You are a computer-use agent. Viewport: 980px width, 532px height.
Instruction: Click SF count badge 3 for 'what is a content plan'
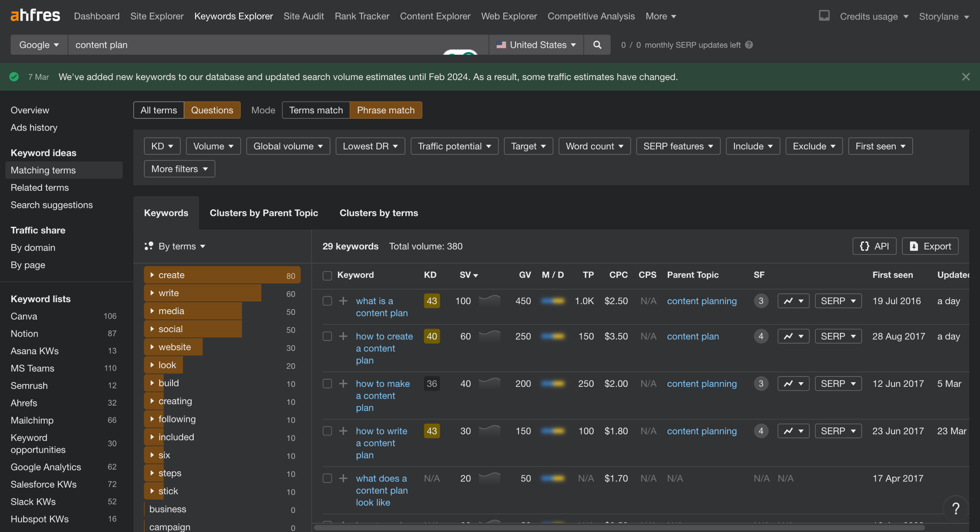(761, 301)
